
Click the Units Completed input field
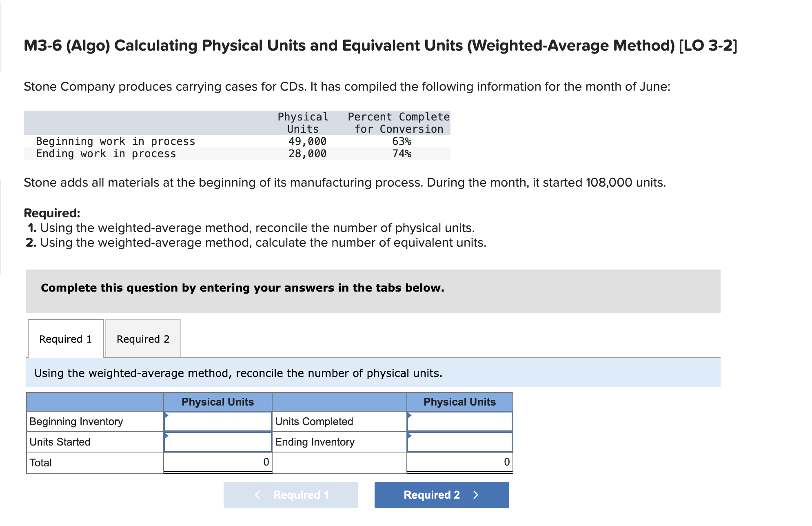pos(459,421)
